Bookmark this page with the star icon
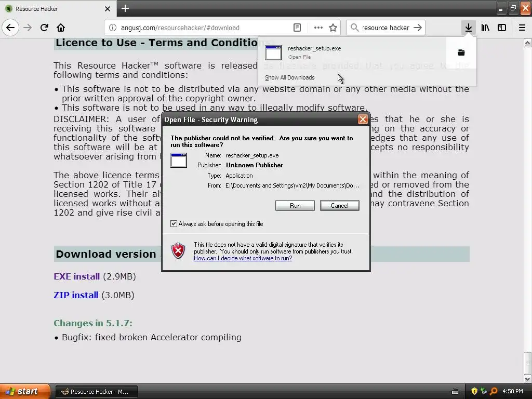The width and height of the screenshot is (532, 399). click(x=333, y=28)
